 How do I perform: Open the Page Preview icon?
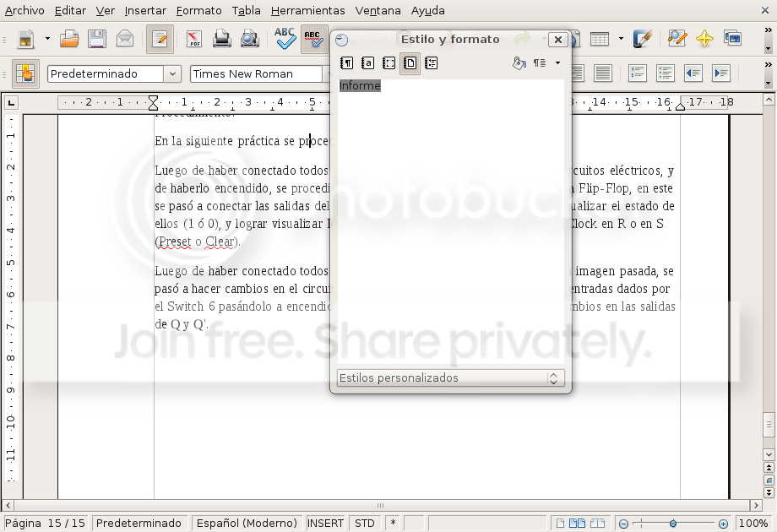[x=250, y=39]
